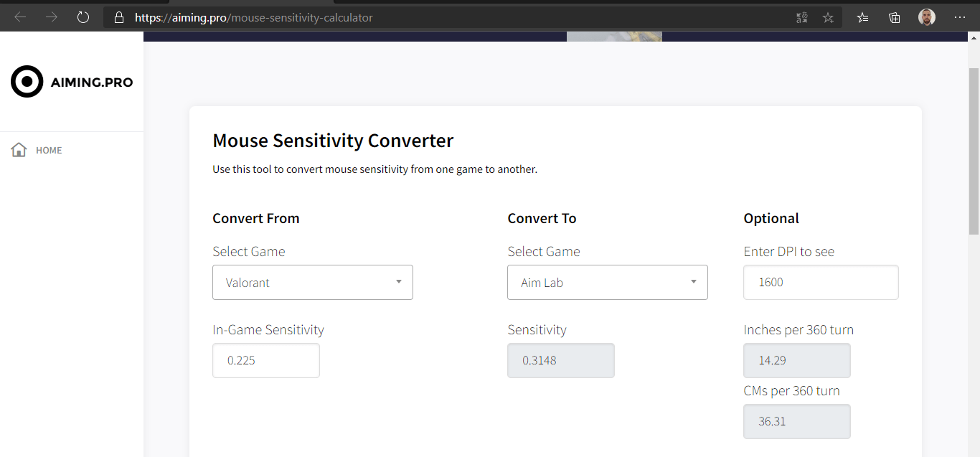Screen dimensions: 980x457
Task: Reload the page with the refresh icon
Action: point(83,17)
